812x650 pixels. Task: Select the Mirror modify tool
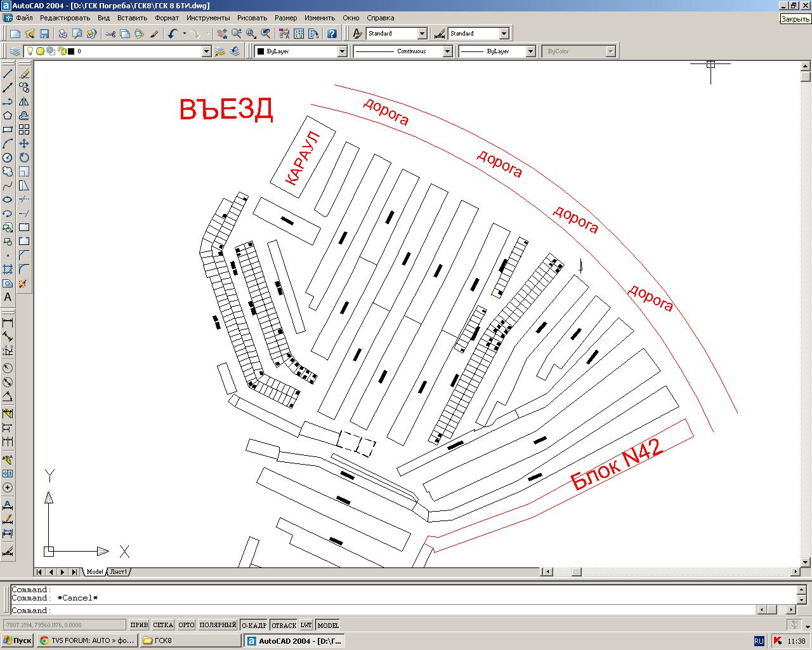point(24,102)
